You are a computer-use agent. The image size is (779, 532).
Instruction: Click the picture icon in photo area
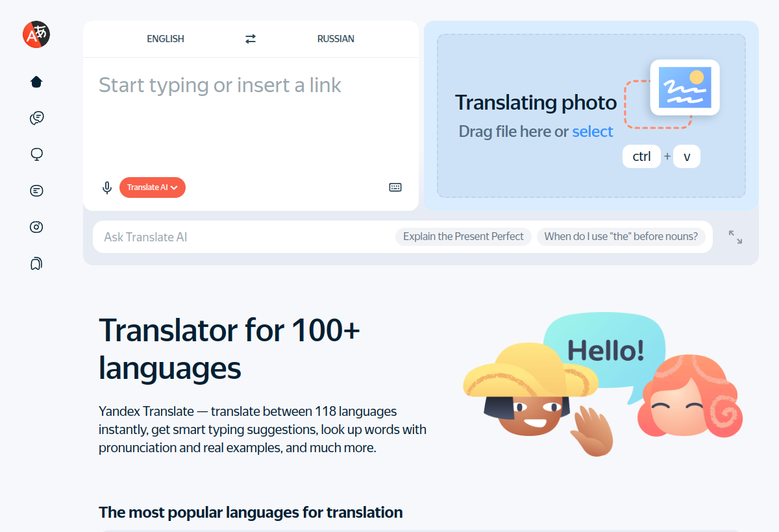click(x=685, y=88)
